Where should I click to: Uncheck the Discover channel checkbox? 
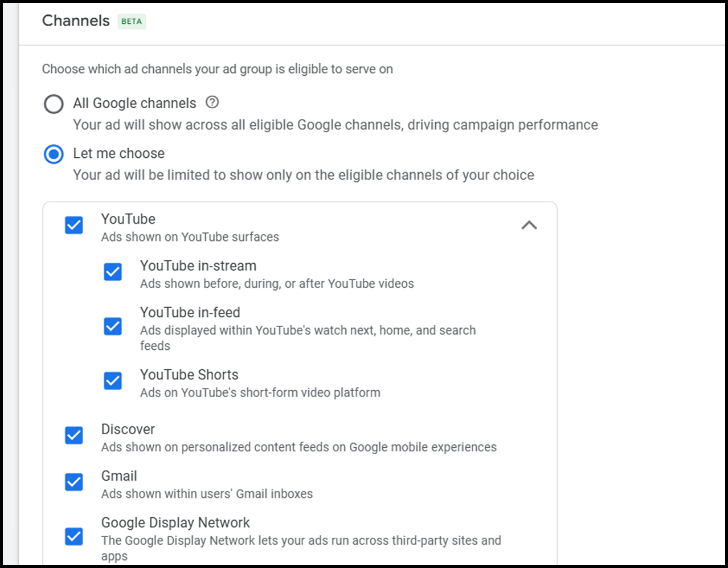point(74,435)
